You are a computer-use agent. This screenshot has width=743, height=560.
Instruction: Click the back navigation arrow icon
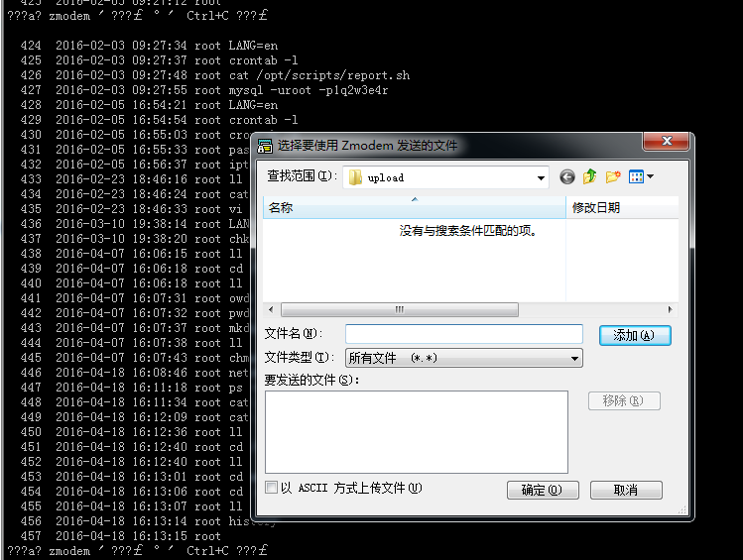click(567, 177)
